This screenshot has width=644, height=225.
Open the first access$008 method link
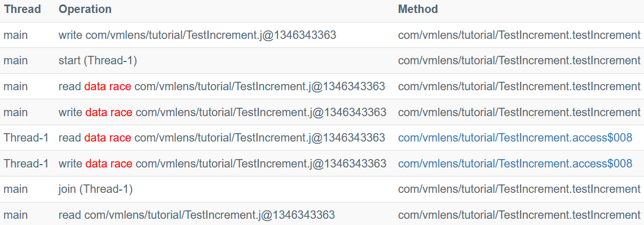tap(515, 138)
